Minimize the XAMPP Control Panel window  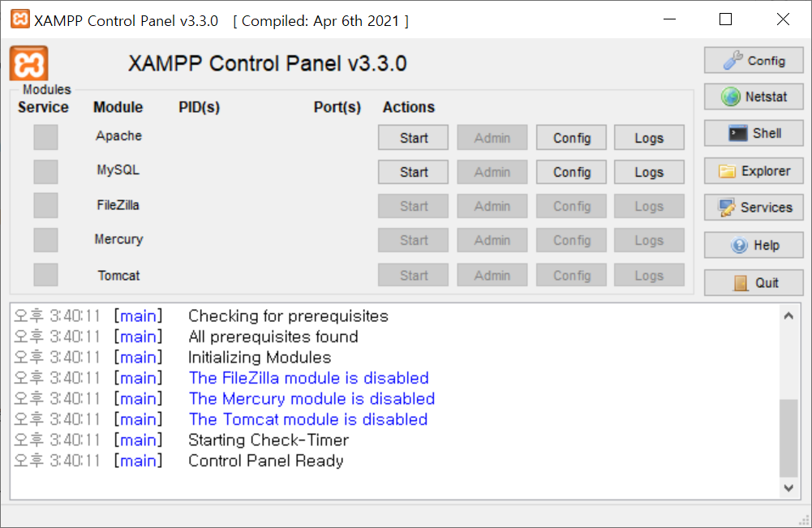pos(669,19)
